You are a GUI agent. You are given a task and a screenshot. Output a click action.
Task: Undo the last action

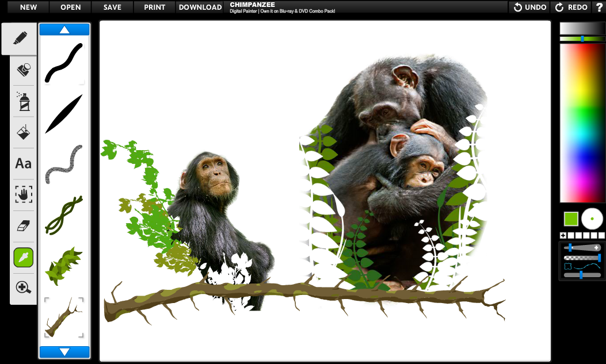530,7
